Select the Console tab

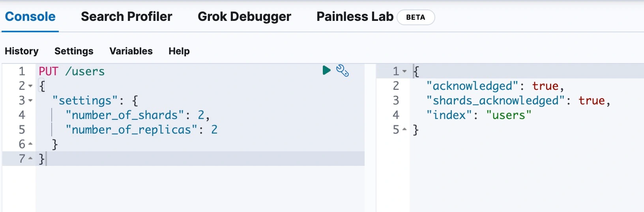click(30, 17)
